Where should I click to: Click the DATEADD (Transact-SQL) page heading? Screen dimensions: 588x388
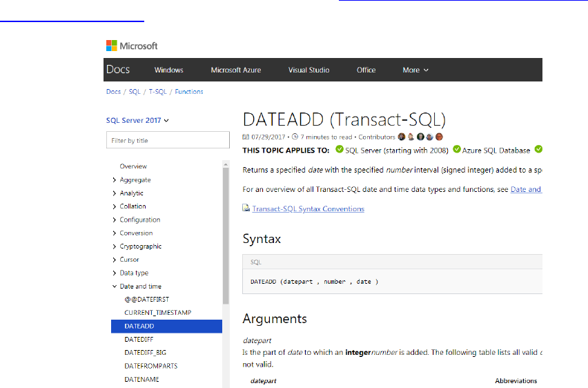point(344,119)
